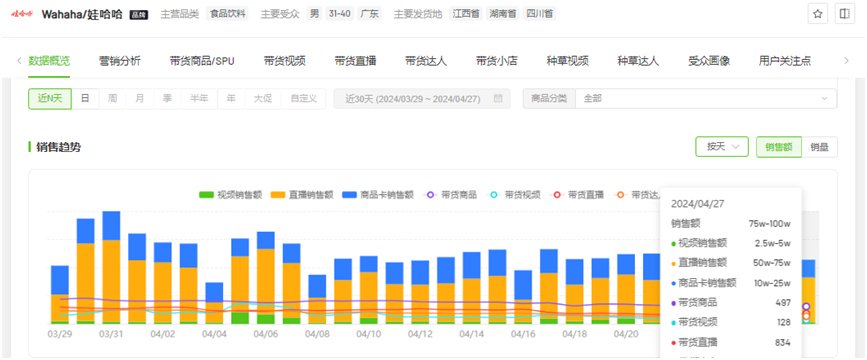
Task: Click the 04/08 bar in chart
Action: tap(317, 299)
